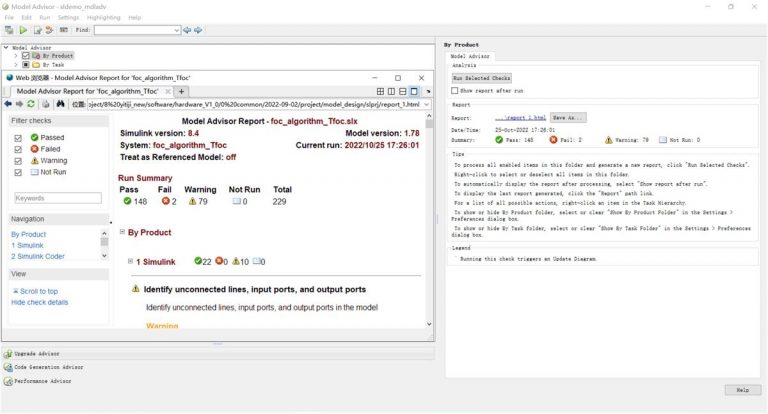Go forward in the Web browser

[x=19, y=104]
